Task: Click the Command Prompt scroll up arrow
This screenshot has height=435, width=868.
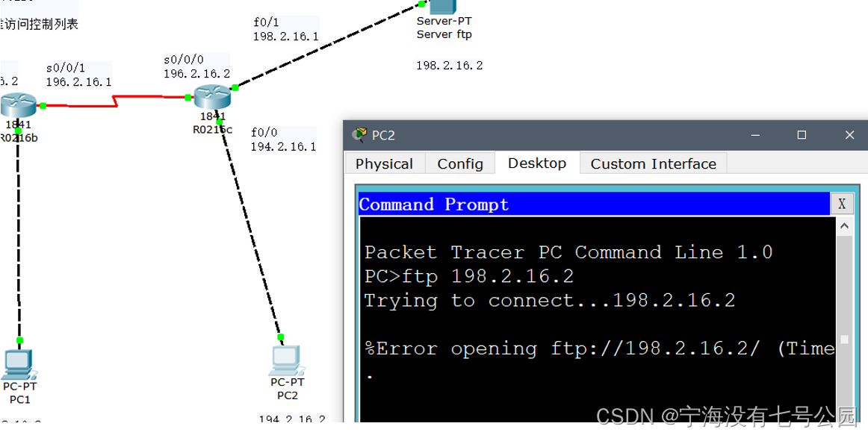Action: 844,225
